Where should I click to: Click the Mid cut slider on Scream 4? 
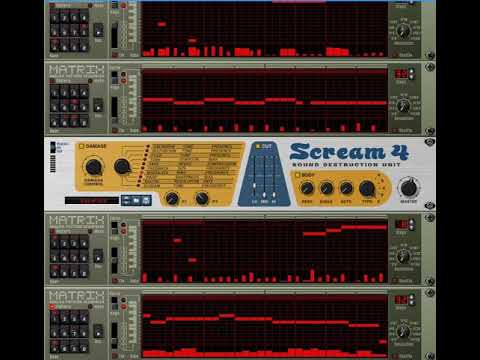264,178
